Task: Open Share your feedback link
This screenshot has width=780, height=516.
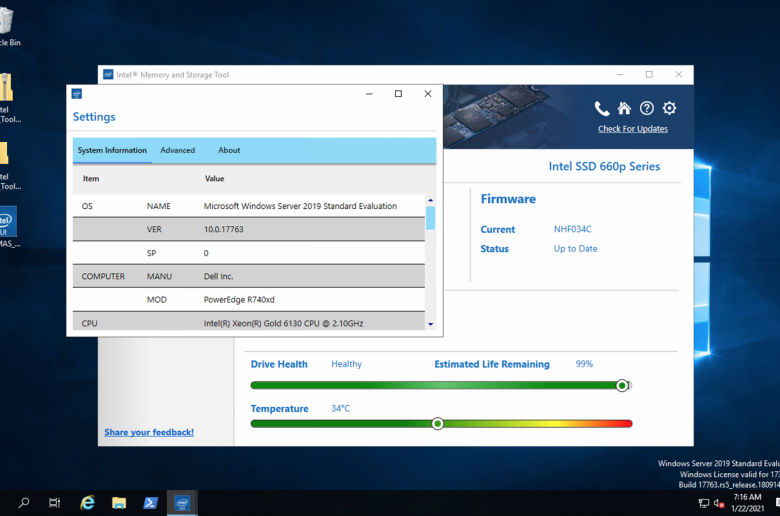Action: coord(149,432)
